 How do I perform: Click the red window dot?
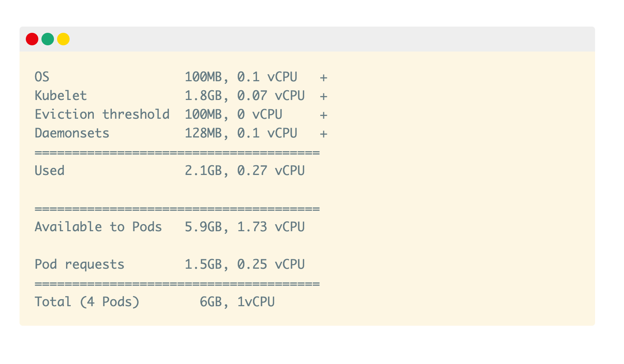pos(32,39)
